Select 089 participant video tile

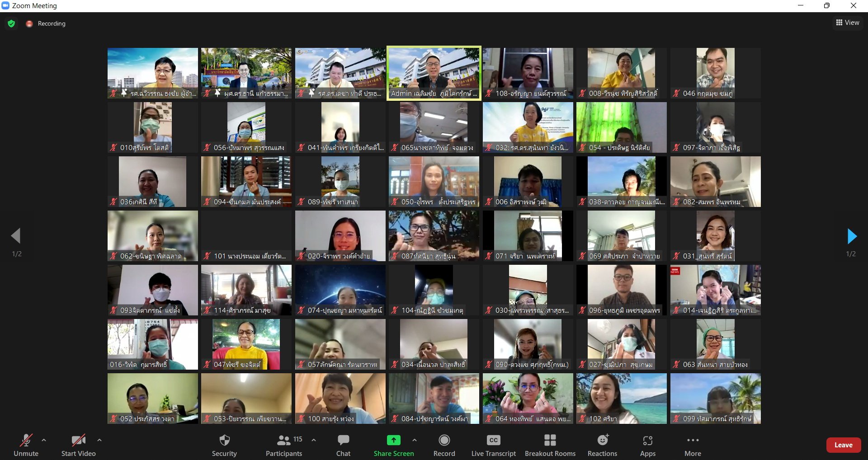tap(340, 182)
